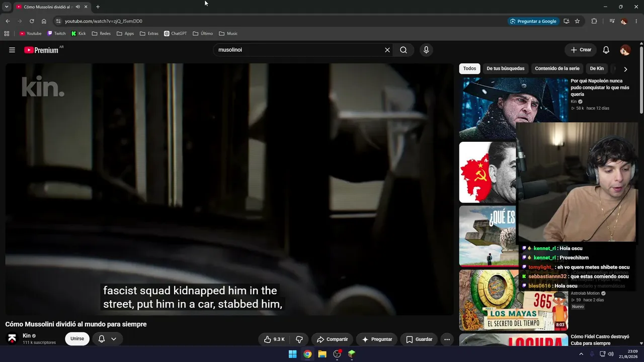Open more actions three-dot menu
644x362 pixels.
(x=447, y=339)
